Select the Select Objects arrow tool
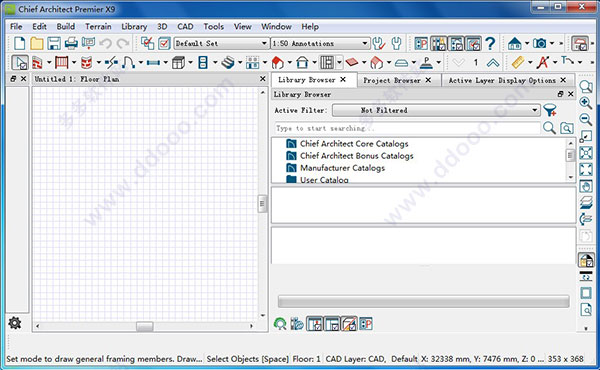This screenshot has width=600, height=370. (20, 62)
